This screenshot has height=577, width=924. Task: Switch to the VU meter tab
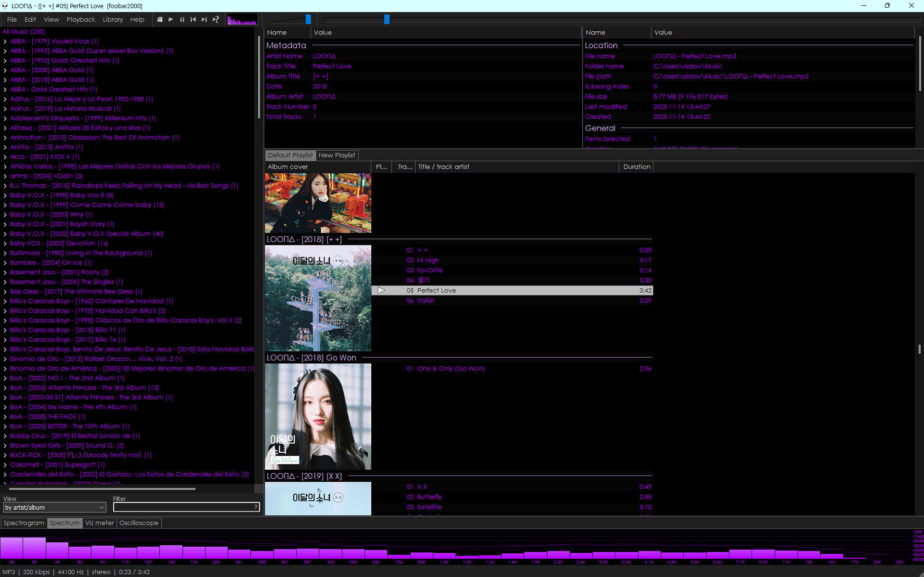pos(100,523)
